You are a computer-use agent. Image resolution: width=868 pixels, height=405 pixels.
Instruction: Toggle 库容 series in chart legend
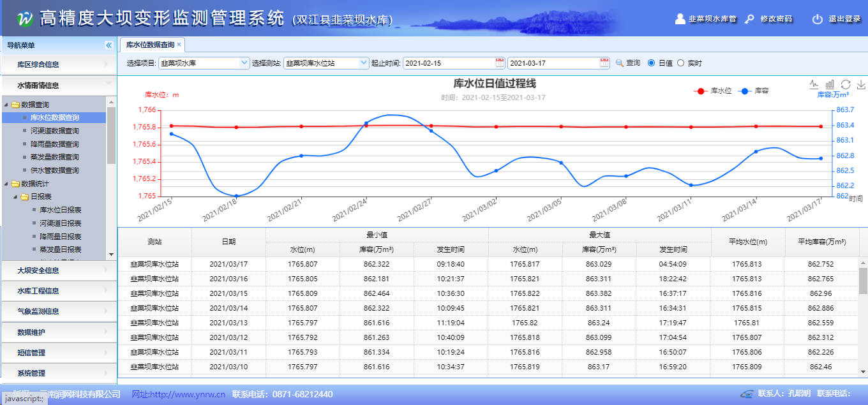(753, 91)
